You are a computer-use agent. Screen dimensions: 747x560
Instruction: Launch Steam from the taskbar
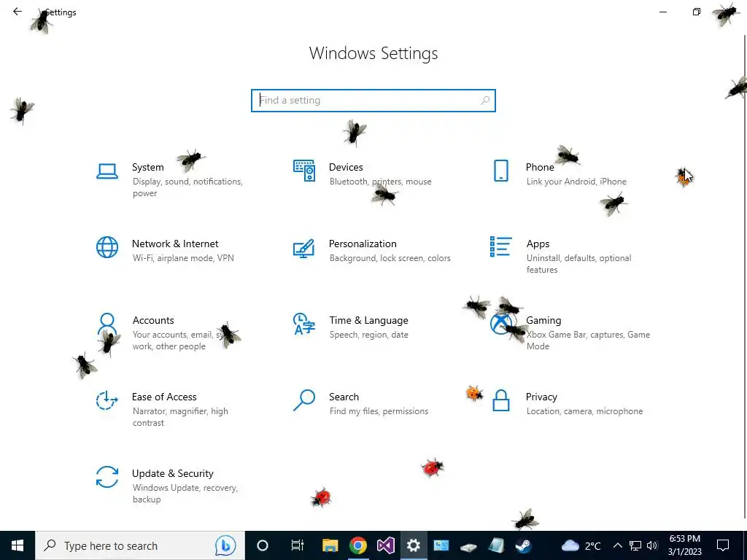(524, 545)
